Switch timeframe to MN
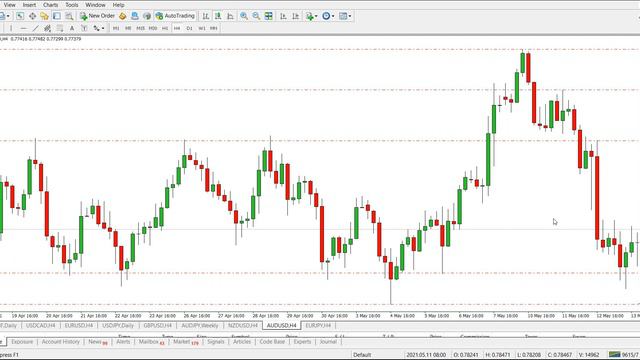The height and width of the screenshot is (360, 640). tap(213, 28)
